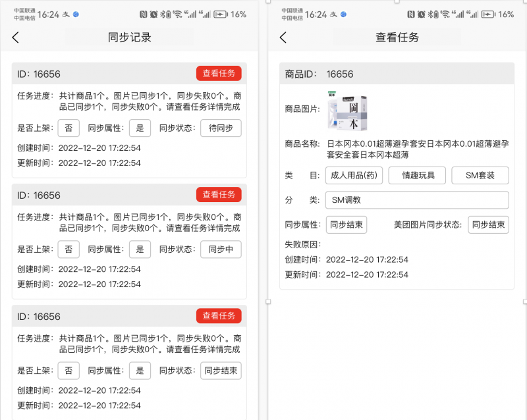Screen dimensions: 527x420
Task: Click the product name 日本冈本0.01超薄 text
Action: 418,149
